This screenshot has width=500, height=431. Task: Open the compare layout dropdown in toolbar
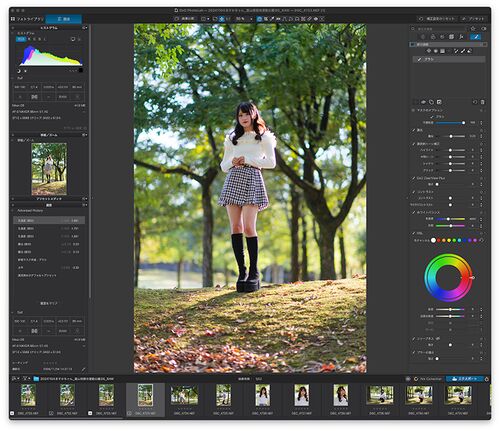(205, 19)
